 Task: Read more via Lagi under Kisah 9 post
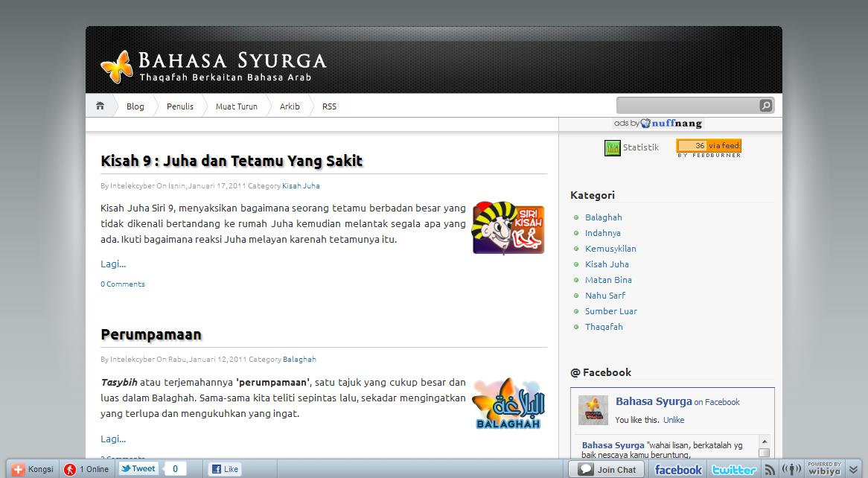[x=113, y=264]
